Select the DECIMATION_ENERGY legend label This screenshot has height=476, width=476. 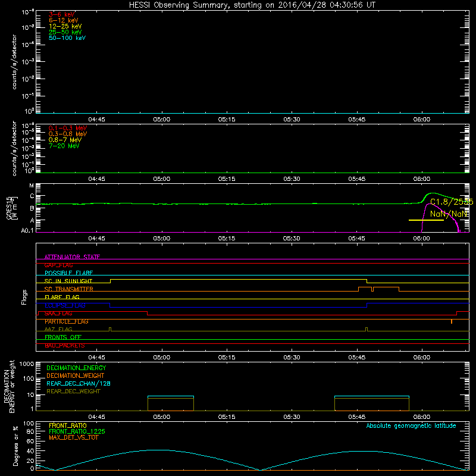pyautogui.click(x=76, y=368)
